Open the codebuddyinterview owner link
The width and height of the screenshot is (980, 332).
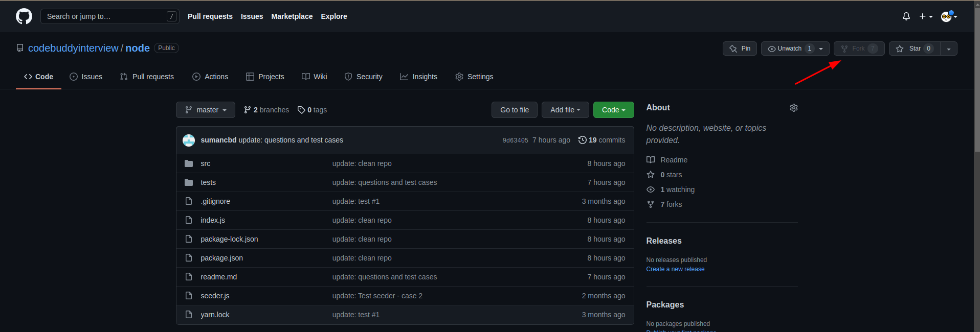73,48
